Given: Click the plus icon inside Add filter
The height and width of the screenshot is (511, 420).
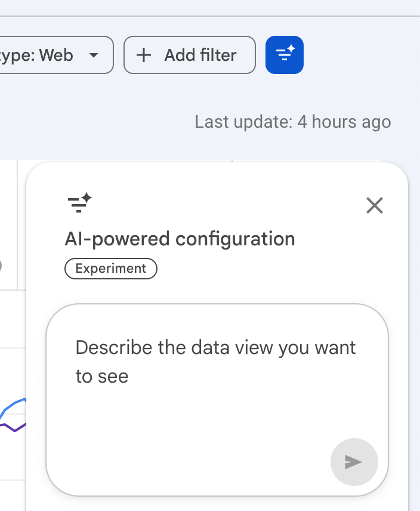Looking at the screenshot, I should (x=143, y=55).
